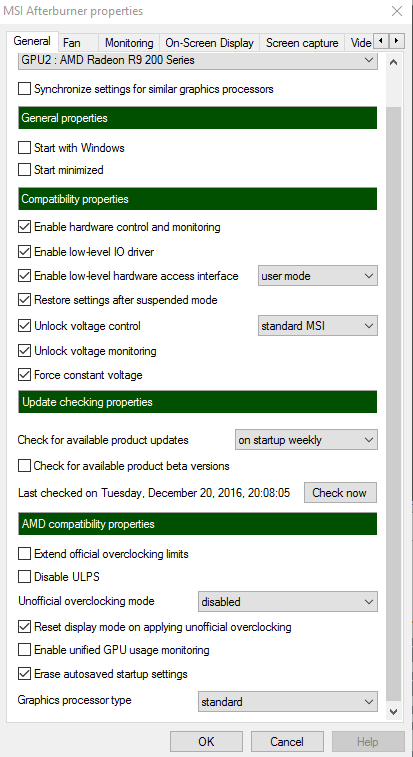Viewport: 413px width, 757px height.
Task: Open the standard MSI dropdown
Action: 318,326
